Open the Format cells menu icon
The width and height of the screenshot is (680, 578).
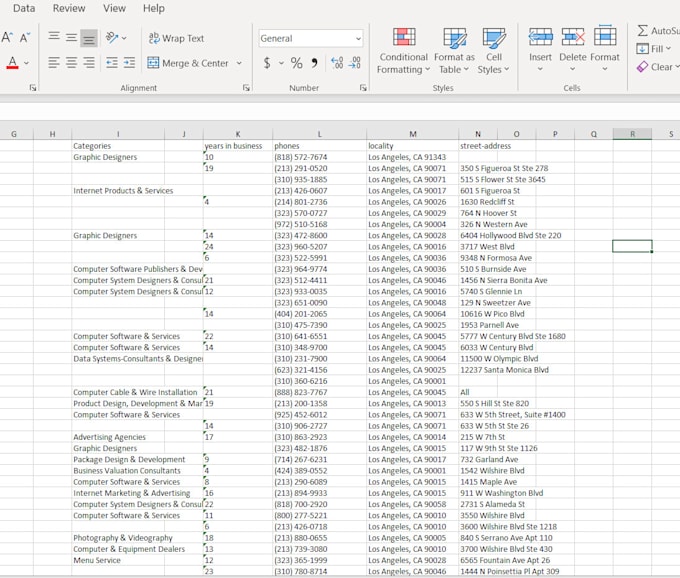[605, 36]
